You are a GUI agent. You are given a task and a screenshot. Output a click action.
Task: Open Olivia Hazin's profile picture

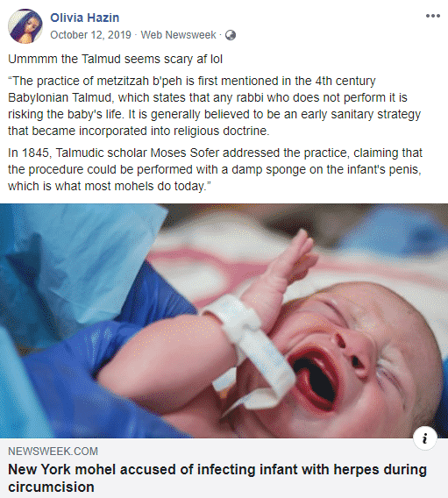25,26
